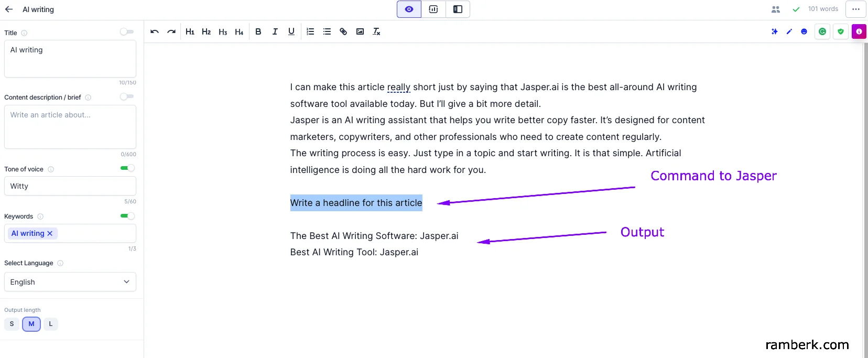This screenshot has height=358, width=868.
Task: Remove the AI writing keyword tag
Action: 50,233
